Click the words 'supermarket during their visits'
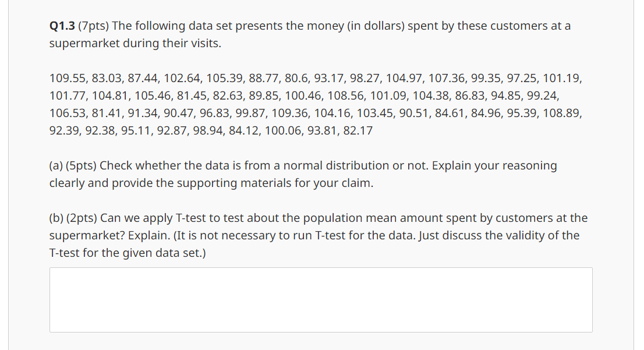This screenshot has width=644, height=350. pos(135,44)
